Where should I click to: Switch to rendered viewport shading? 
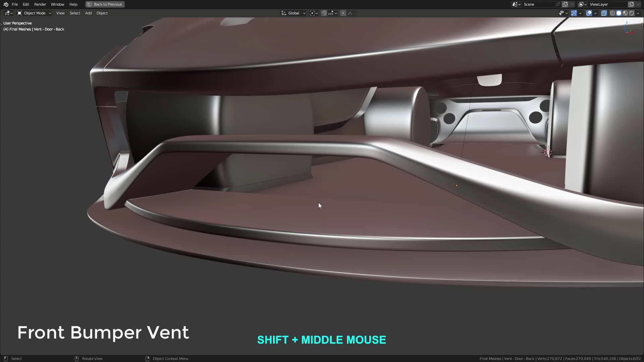tap(632, 13)
